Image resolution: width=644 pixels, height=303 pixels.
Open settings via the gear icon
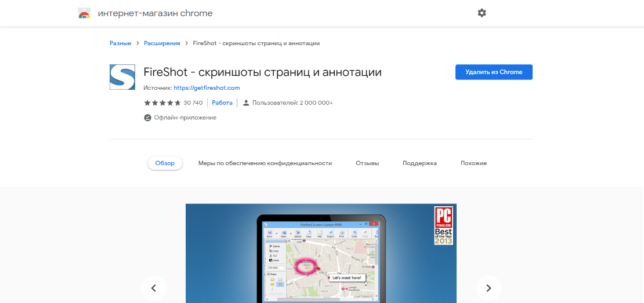pos(482,13)
